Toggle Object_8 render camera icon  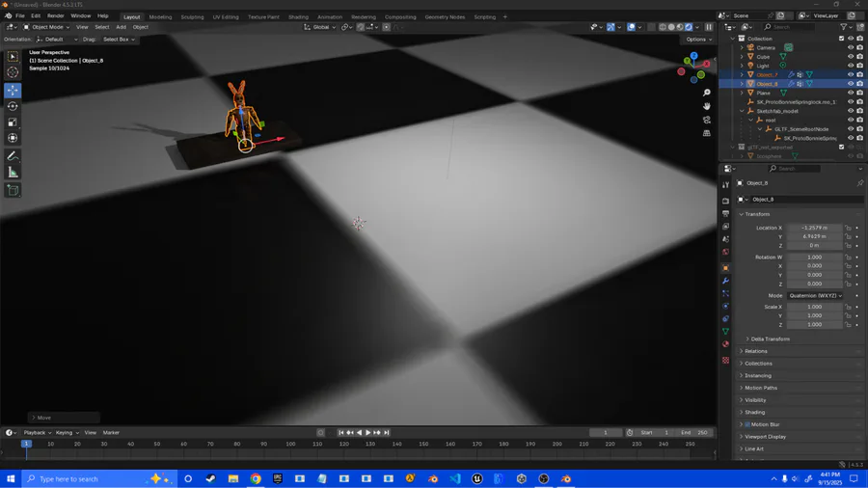[859, 84]
